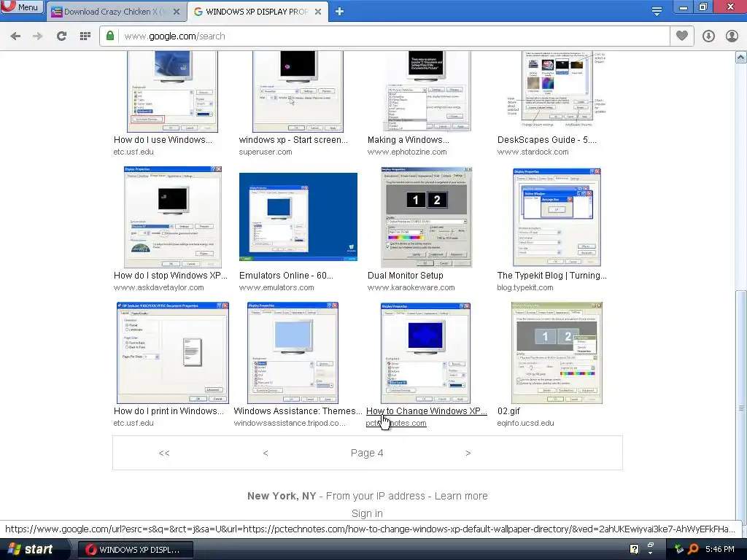This screenshot has width=747, height=560.
Task: Go back with the back arrow
Action: [x=15, y=36]
